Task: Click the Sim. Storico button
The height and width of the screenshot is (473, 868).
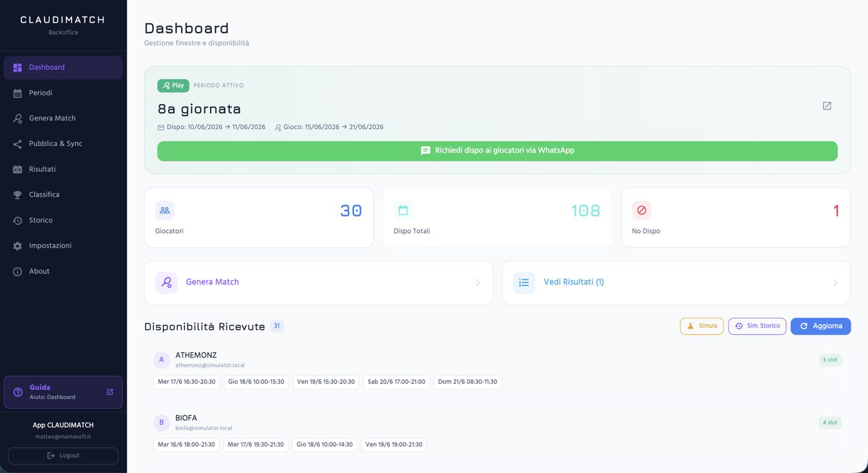Action: coord(757,326)
